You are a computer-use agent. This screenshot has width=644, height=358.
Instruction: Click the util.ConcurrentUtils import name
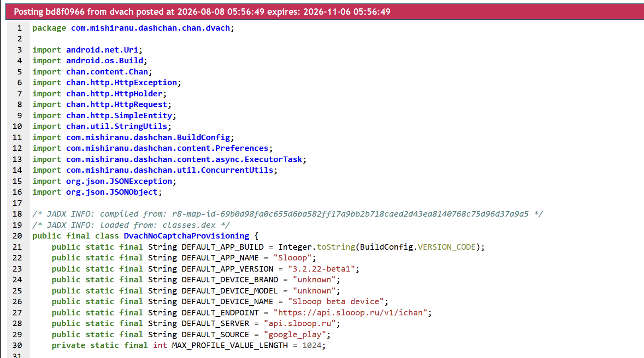[170, 170]
